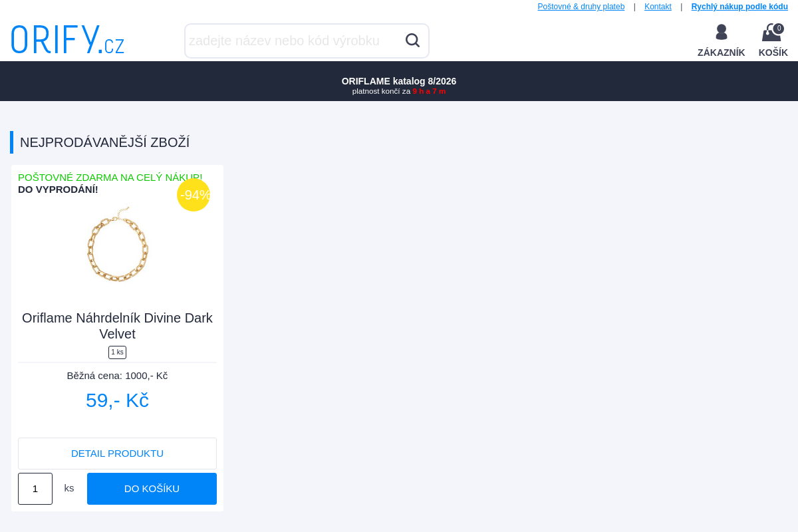Screen dimensions: 798x532
Task: Click the Nejprodávanější zboží heading
Action: coord(104,142)
